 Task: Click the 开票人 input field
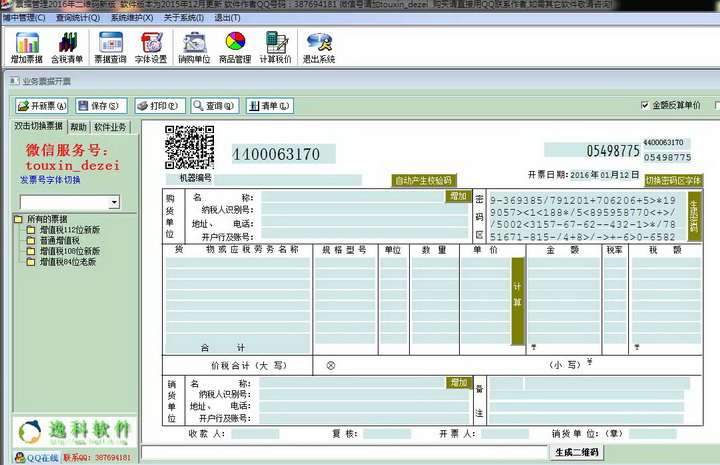point(505,434)
